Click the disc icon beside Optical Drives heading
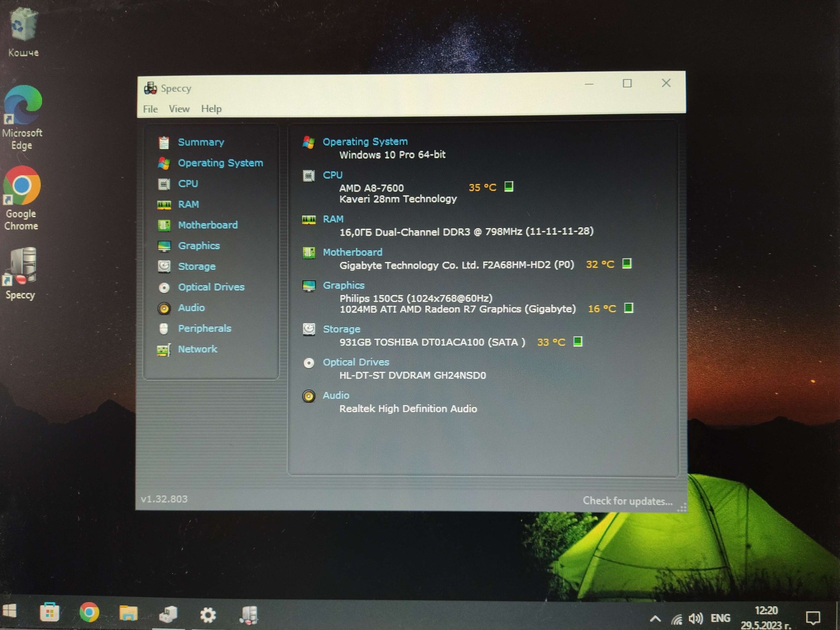 tap(309, 363)
